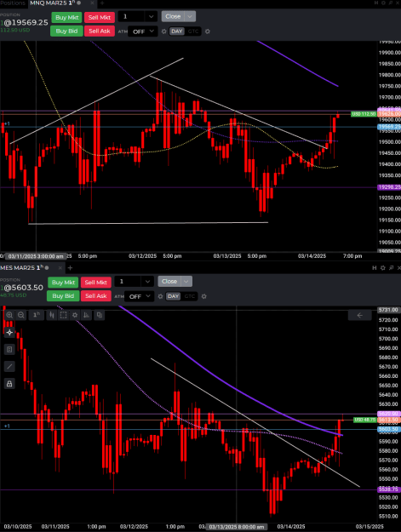Select the crosshair cursor tool
This screenshot has width=401, height=532.
tap(9, 333)
